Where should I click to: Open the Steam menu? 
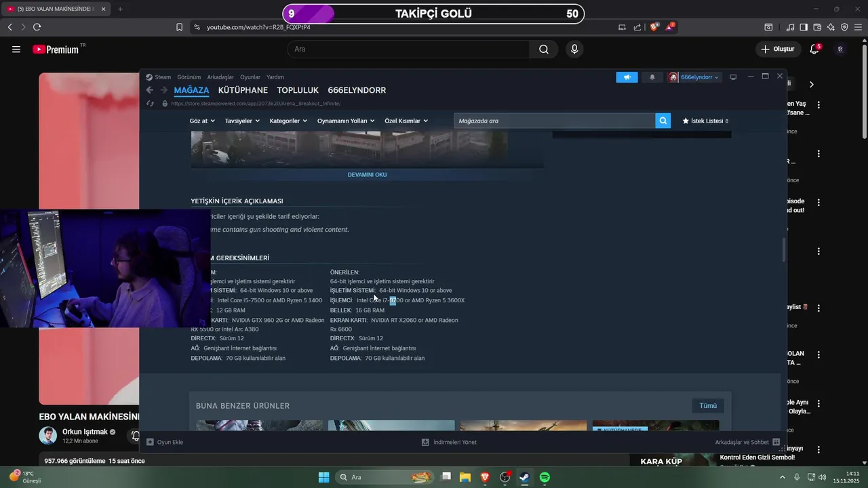163,77
